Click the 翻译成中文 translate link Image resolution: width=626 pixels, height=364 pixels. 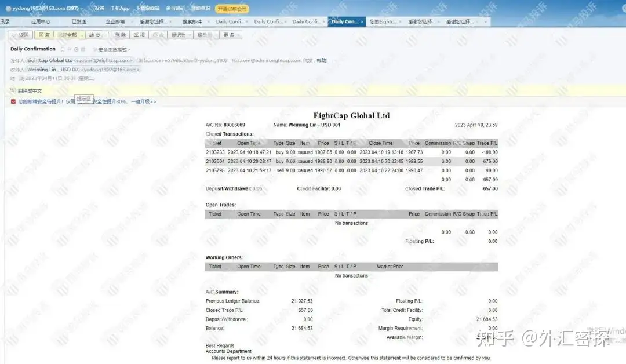[x=30, y=91]
